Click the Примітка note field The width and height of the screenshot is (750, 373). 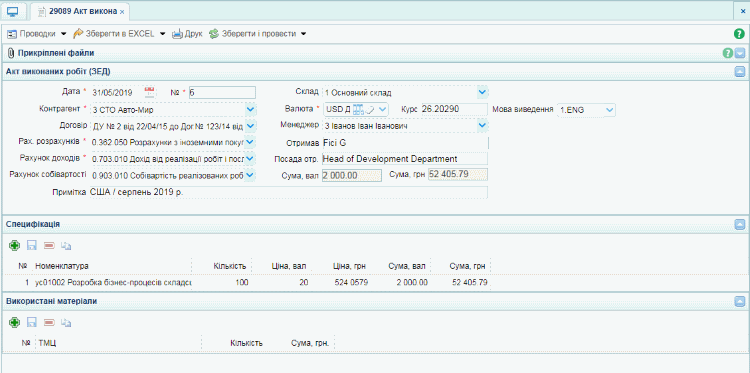(288, 192)
